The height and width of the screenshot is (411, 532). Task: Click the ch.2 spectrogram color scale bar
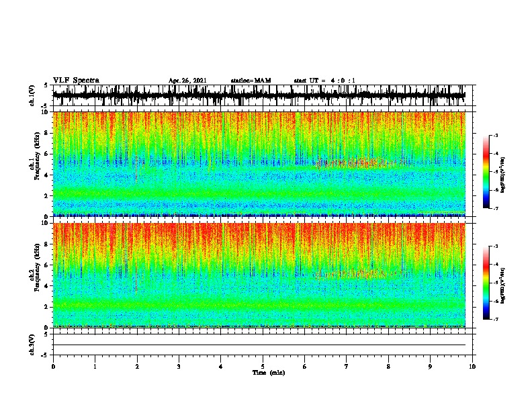486,283
